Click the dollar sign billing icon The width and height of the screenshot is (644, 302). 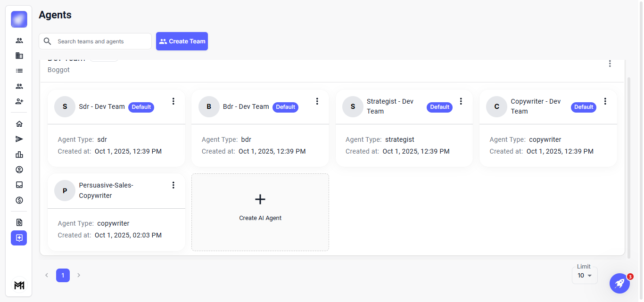pos(19,200)
